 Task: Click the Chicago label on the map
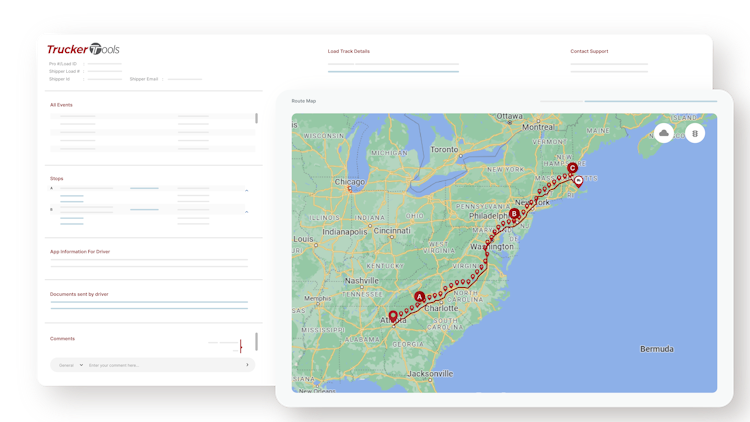350,182
